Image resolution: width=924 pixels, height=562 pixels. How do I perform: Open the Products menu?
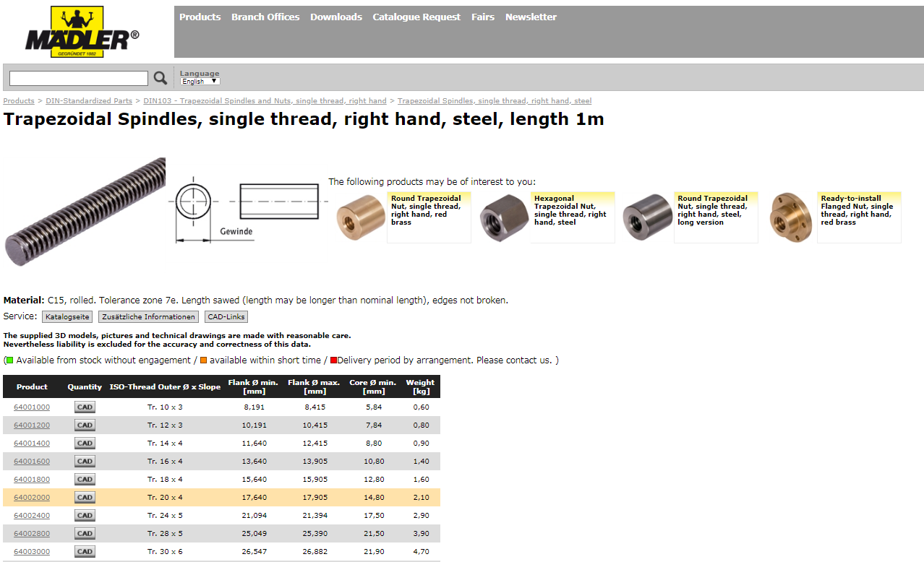tap(200, 17)
